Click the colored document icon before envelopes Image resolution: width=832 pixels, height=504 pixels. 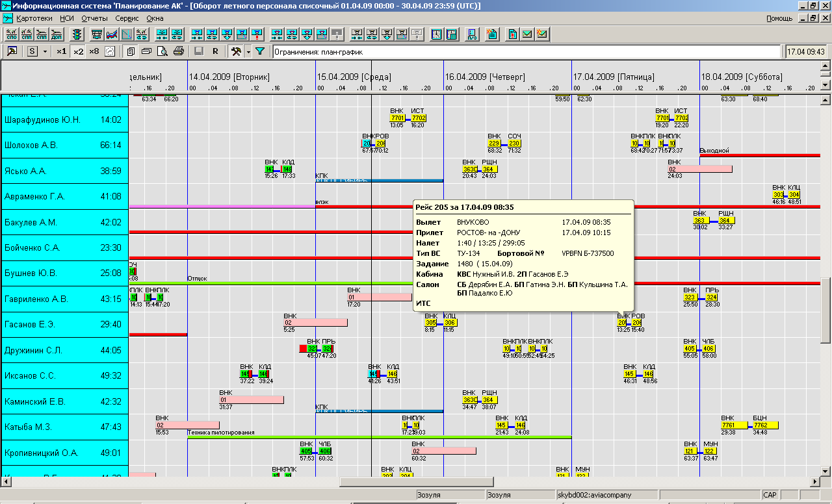[x=512, y=34]
